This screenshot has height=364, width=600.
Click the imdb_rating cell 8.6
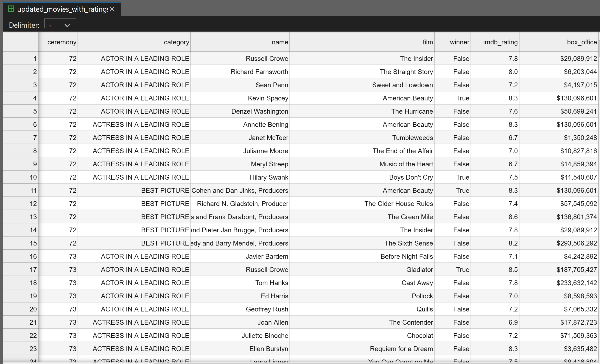tap(495, 217)
